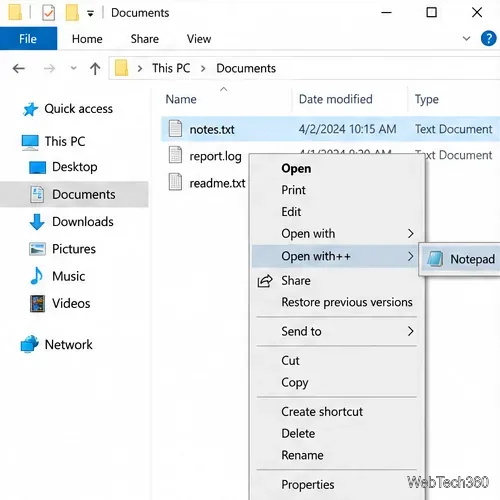Click the chevron before This PC in address bar
Viewport: 500px width, 500px height.
click(140, 69)
